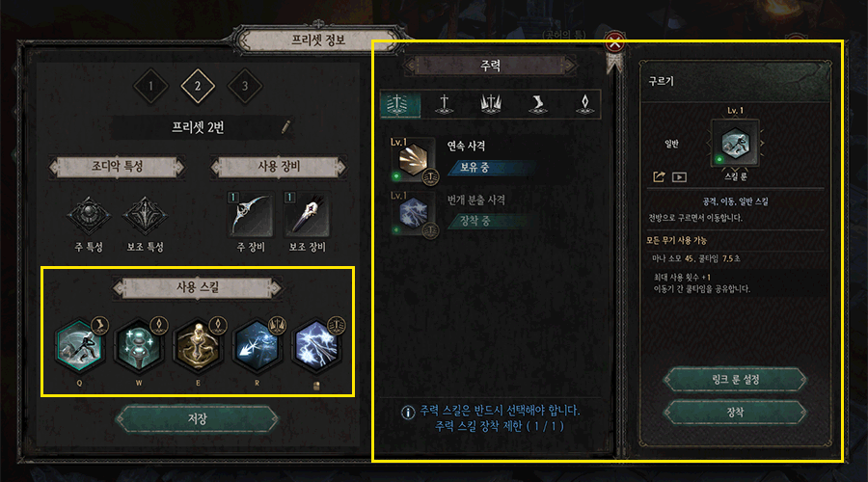Click the share icon under 구르기 skill
This screenshot has width=868, height=482.
pos(659,176)
